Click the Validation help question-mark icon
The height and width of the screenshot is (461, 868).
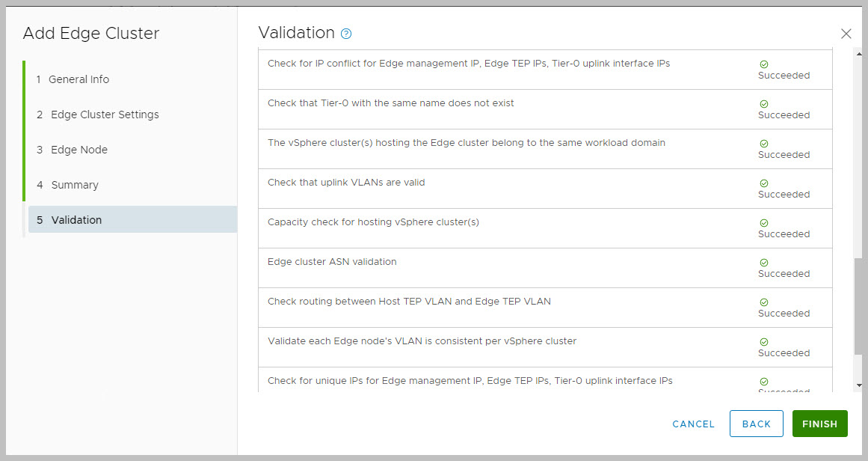[x=346, y=34]
